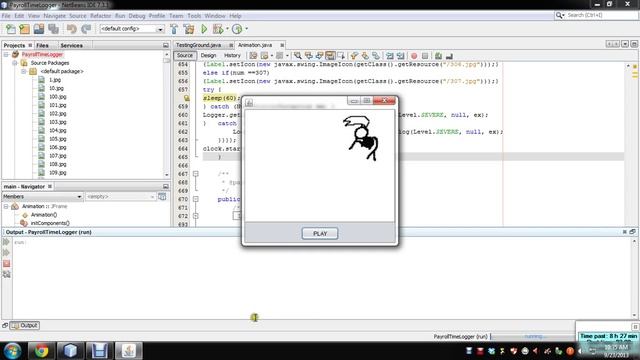Viewport: 640px width, 360px height.
Task: Open the Debug Project dropdown arrow
Action: pos(227,29)
